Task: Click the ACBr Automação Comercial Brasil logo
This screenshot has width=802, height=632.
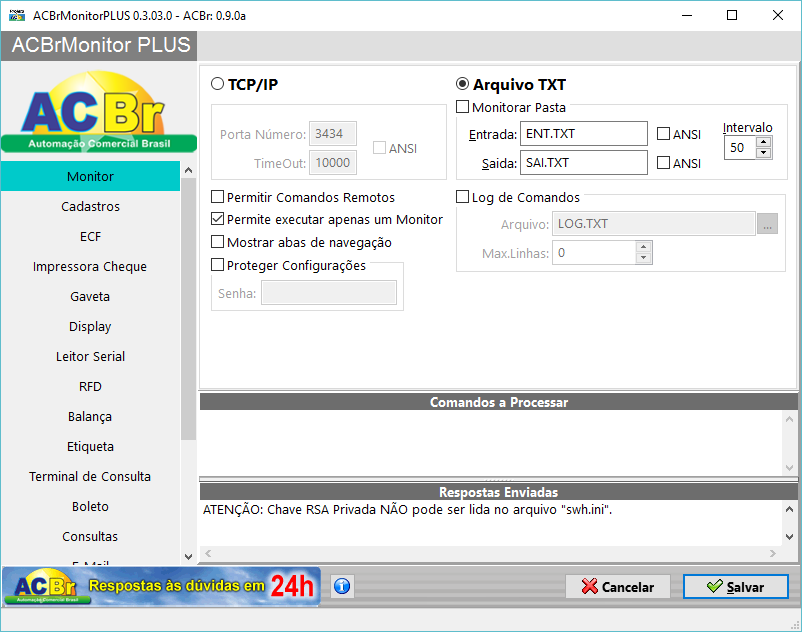Action: click(99, 111)
